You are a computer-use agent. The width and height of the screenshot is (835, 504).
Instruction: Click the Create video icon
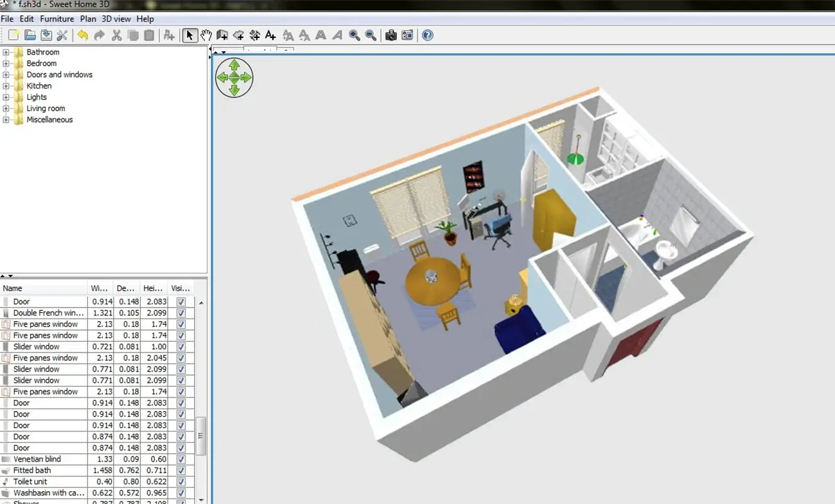point(407,35)
